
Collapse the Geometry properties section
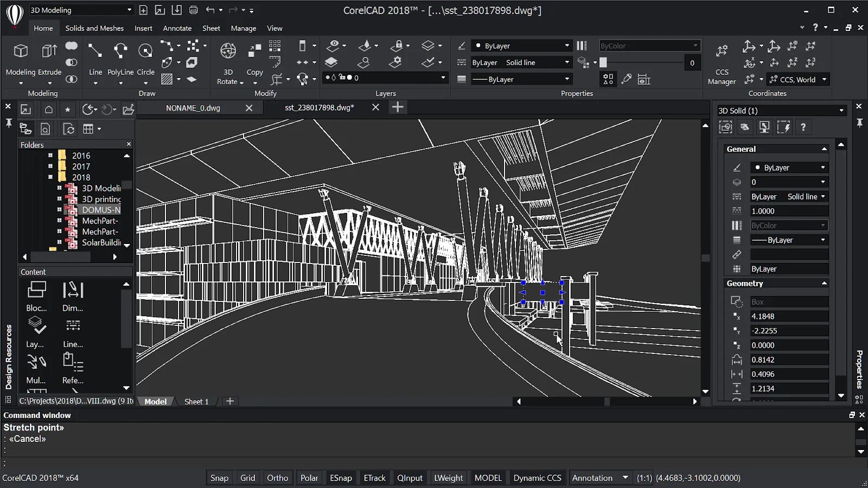[x=824, y=283]
